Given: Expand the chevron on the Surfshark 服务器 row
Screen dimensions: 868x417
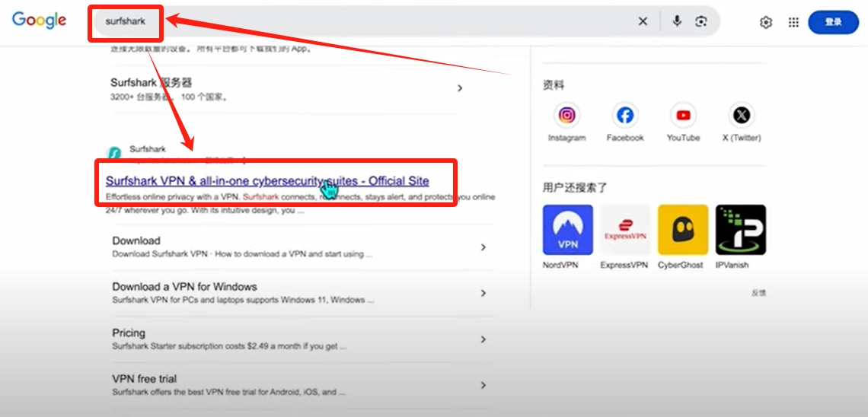Looking at the screenshot, I should (x=459, y=88).
